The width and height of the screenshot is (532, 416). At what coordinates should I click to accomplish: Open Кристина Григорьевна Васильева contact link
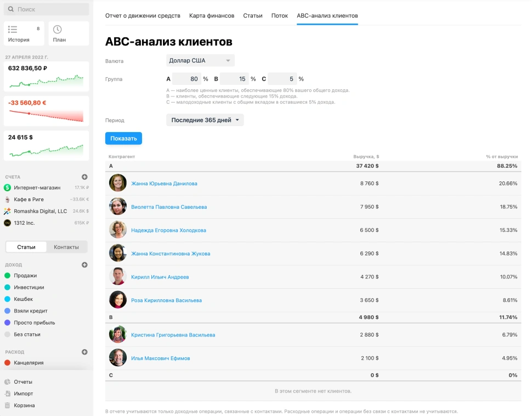(173, 335)
